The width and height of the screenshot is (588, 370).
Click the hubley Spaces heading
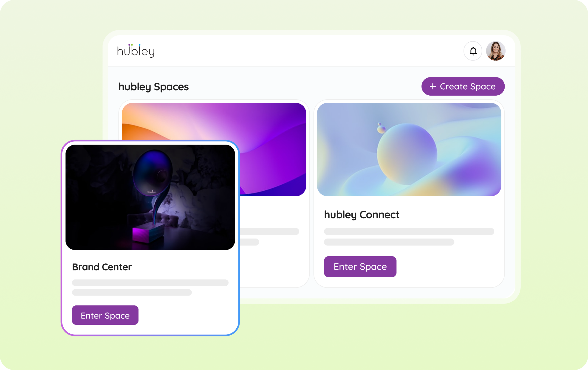click(154, 87)
